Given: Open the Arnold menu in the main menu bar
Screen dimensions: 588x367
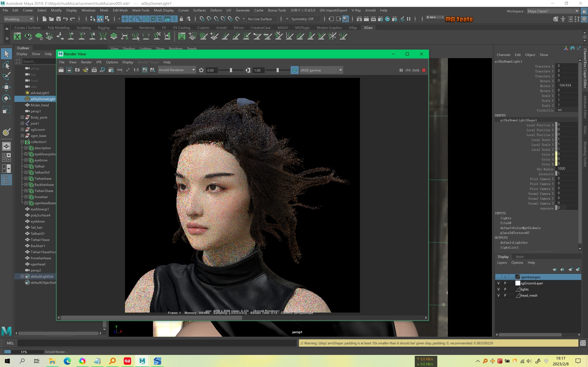Looking at the screenshot, I should click(x=370, y=10).
